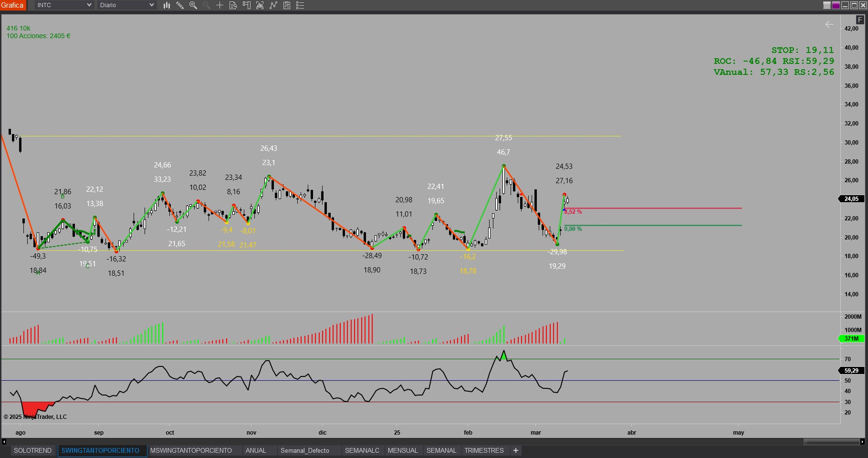
Task: Open the indicators icon
Action: point(260,5)
